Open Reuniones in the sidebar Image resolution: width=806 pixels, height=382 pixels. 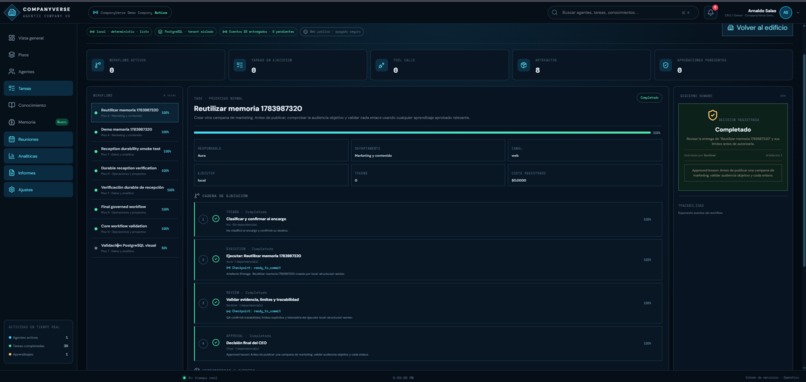tap(38, 139)
